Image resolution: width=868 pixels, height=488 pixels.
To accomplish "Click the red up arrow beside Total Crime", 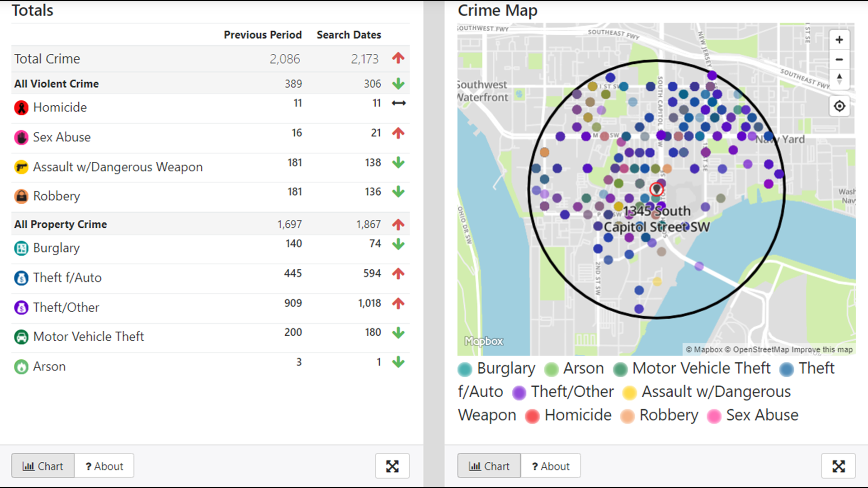I will coord(398,58).
